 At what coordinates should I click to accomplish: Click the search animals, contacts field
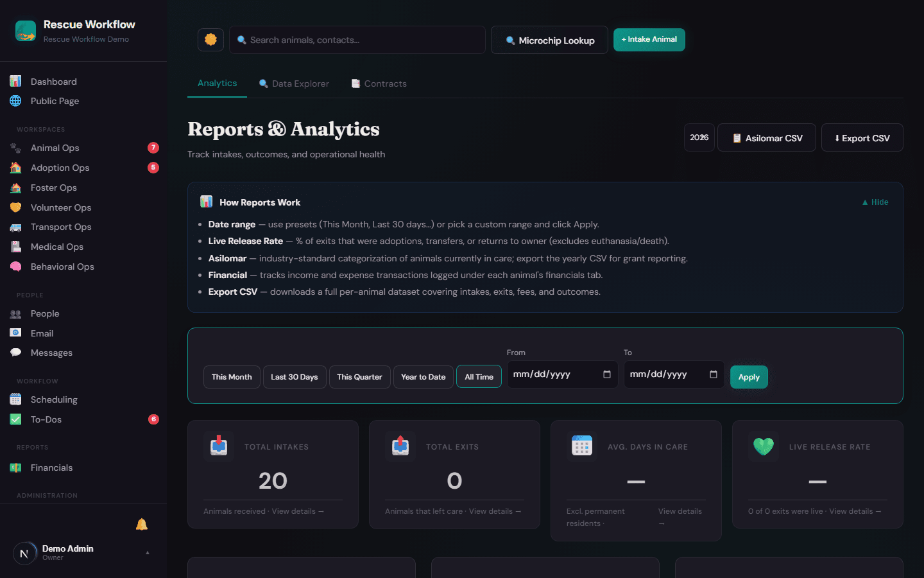click(357, 40)
